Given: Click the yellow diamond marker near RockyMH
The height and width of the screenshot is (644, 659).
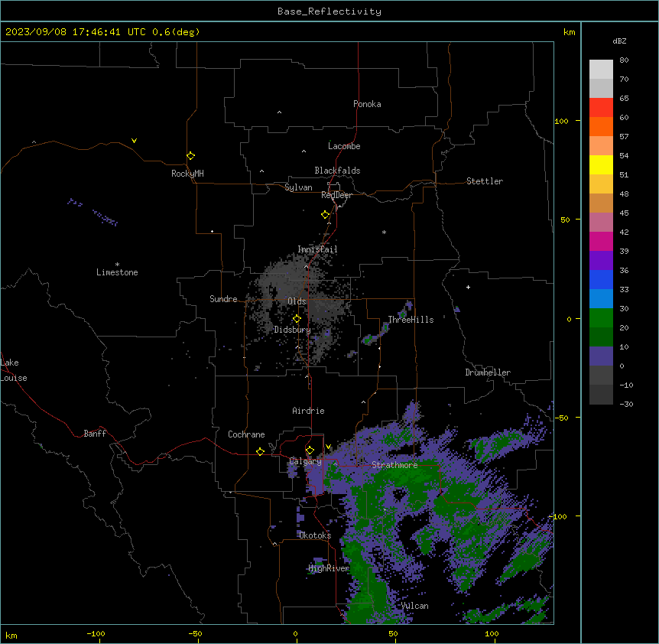Looking at the screenshot, I should (190, 155).
